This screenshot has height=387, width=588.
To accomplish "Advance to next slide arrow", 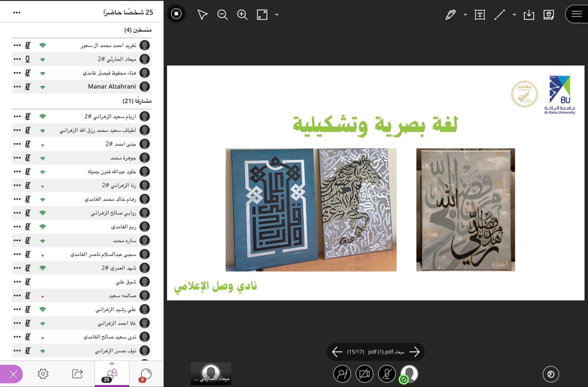I will tap(415, 352).
